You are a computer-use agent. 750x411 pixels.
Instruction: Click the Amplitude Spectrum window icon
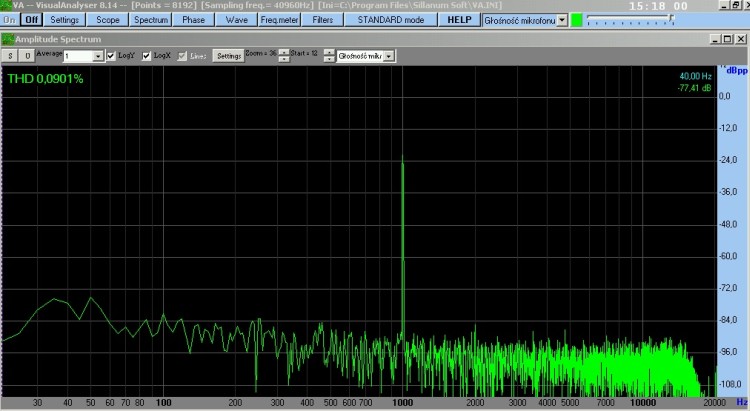coord(7,39)
